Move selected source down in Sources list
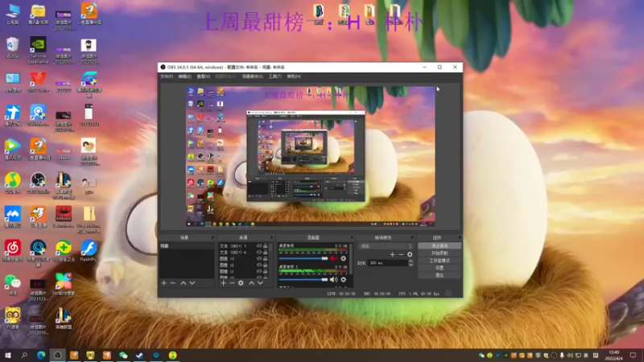 (x=260, y=283)
